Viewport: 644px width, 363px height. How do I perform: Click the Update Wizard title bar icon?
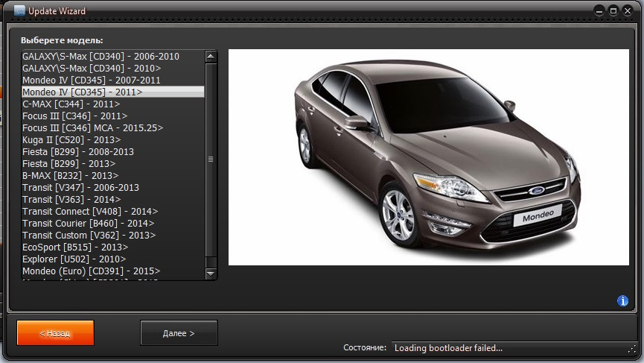(19, 11)
